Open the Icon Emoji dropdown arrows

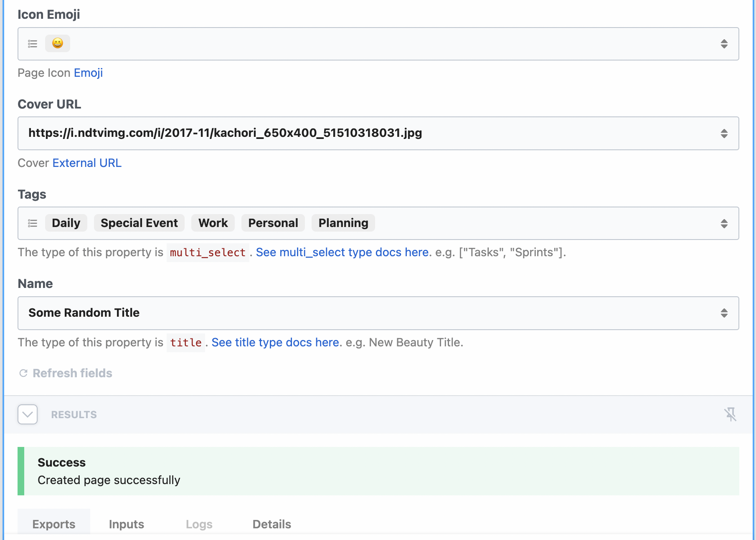(724, 44)
